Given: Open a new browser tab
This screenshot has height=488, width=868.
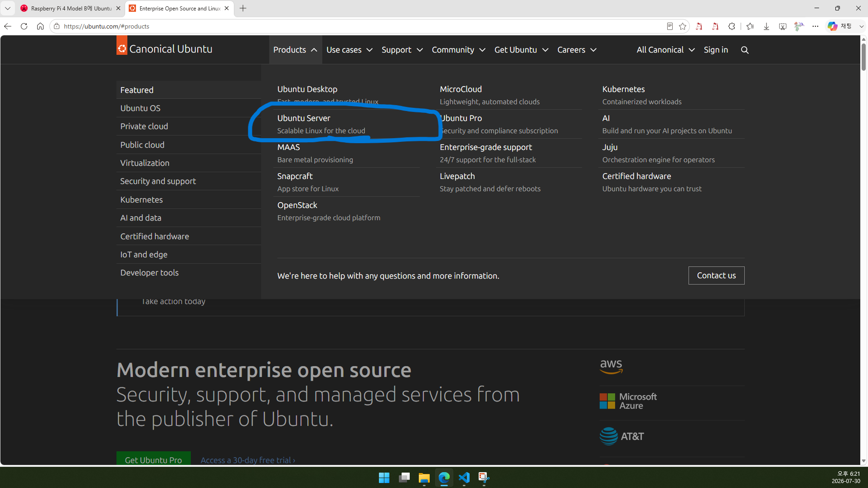Looking at the screenshot, I should [x=243, y=8].
